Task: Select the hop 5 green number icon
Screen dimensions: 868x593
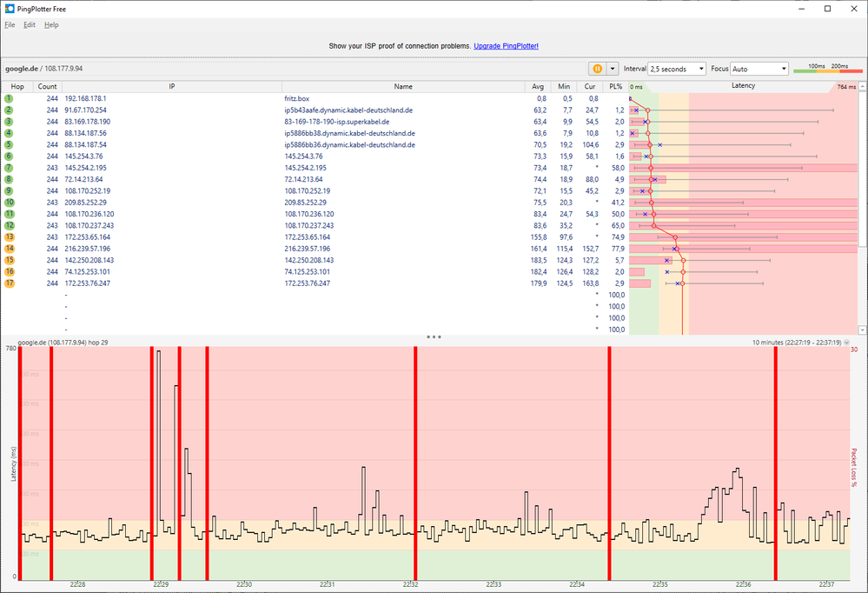Action: pos(9,144)
